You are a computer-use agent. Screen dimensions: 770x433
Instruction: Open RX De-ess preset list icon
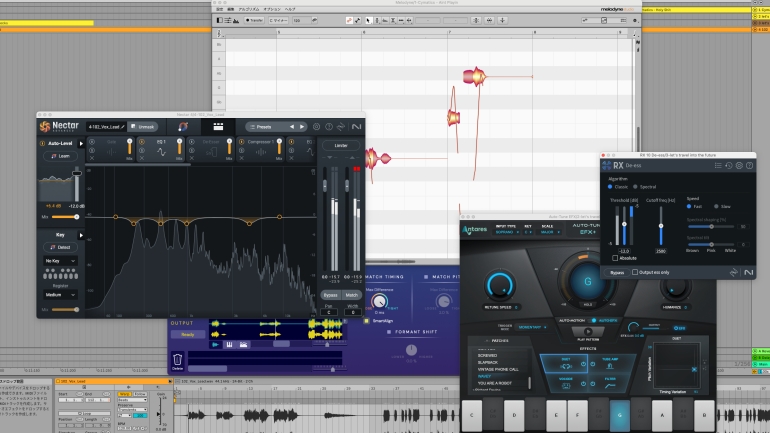tap(718, 166)
